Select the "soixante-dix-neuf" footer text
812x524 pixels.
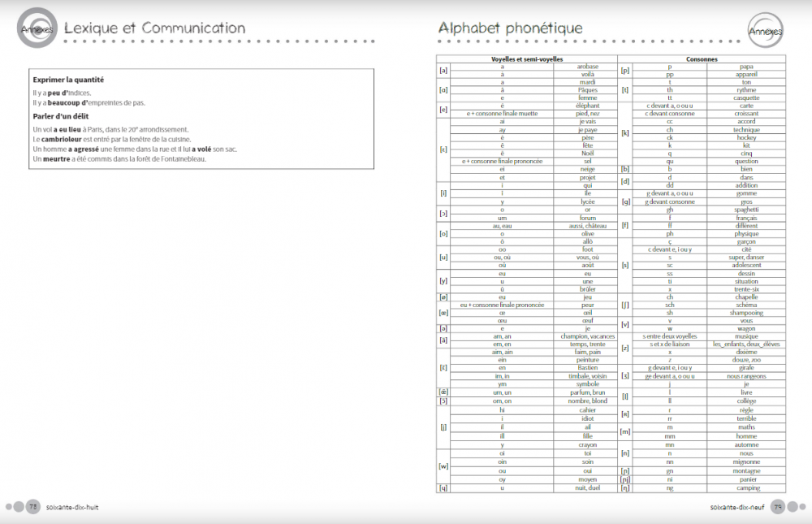click(737, 508)
